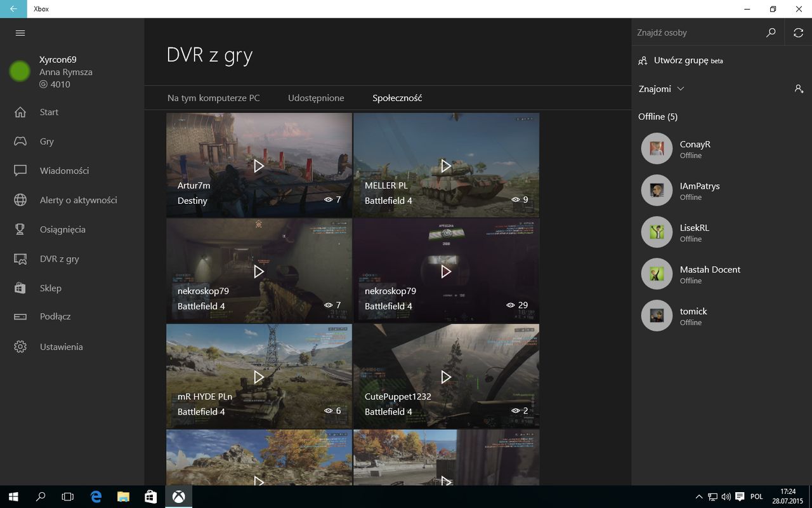
Task: Click the add friend person icon
Action: 799,89
